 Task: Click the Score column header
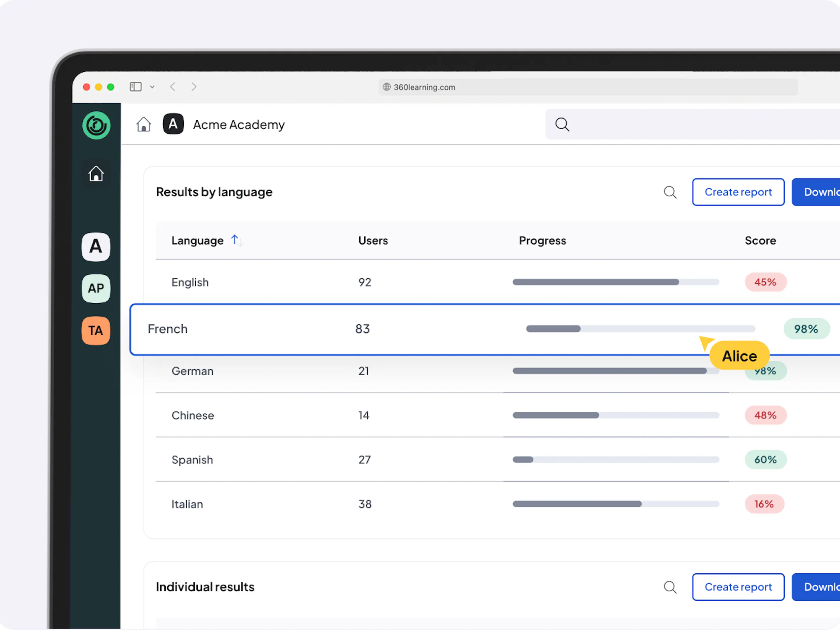click(x=760, y=240)
